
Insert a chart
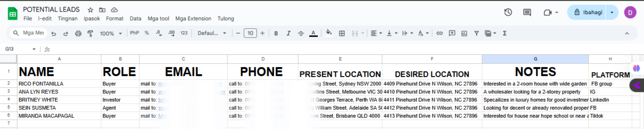coord(464,33)
